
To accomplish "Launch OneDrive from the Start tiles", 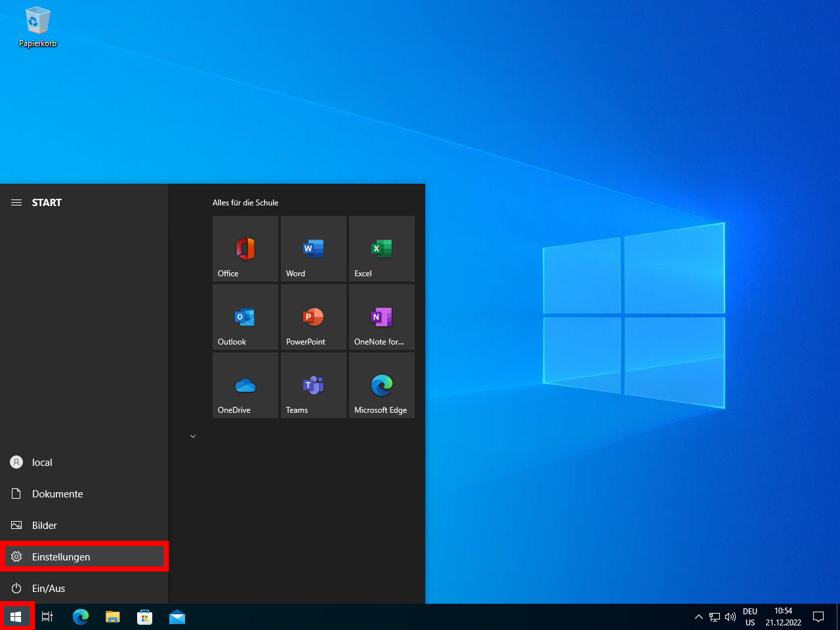I will click(x=245, y=385).
